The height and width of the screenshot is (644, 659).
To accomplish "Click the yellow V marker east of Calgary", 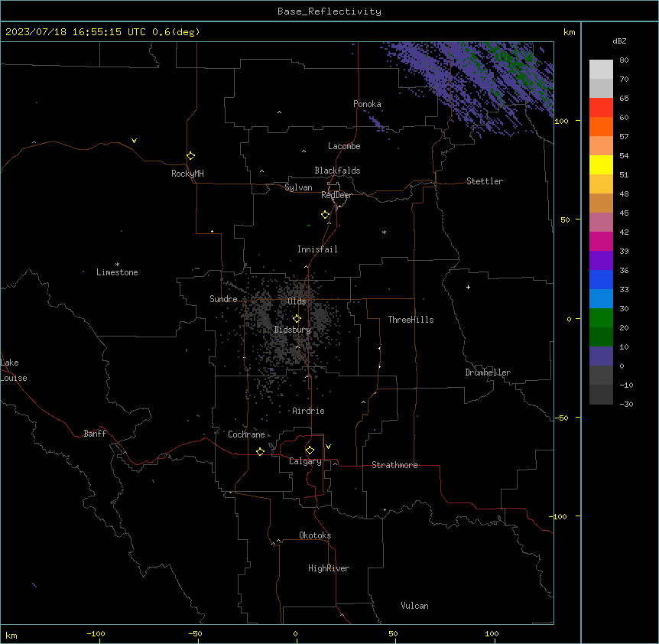I will [328, 447].
